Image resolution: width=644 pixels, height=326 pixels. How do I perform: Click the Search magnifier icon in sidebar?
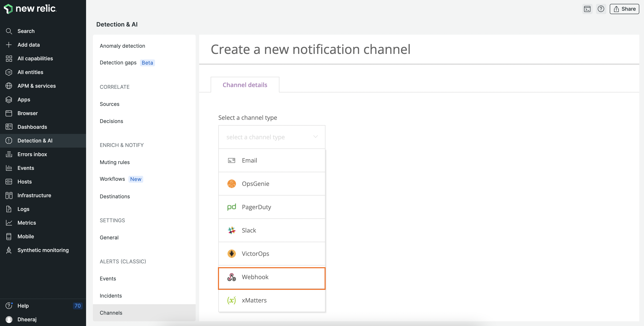point(9,31)
